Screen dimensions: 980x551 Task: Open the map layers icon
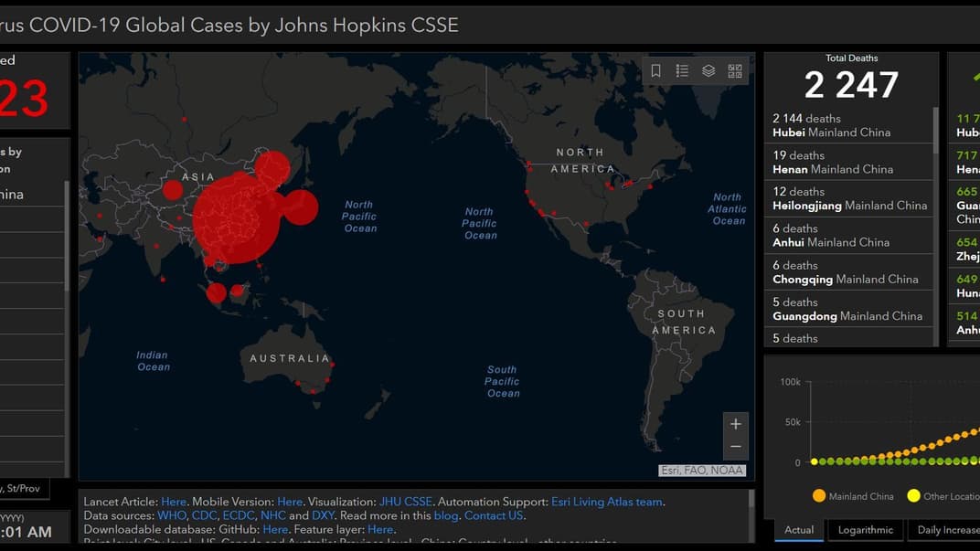[x=708, y=71]
